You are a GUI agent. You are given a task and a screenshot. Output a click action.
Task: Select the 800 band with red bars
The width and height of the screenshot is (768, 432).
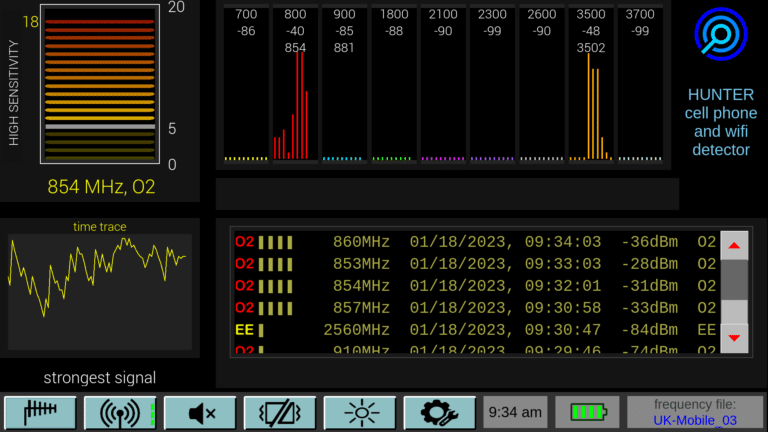coord(295,83)
